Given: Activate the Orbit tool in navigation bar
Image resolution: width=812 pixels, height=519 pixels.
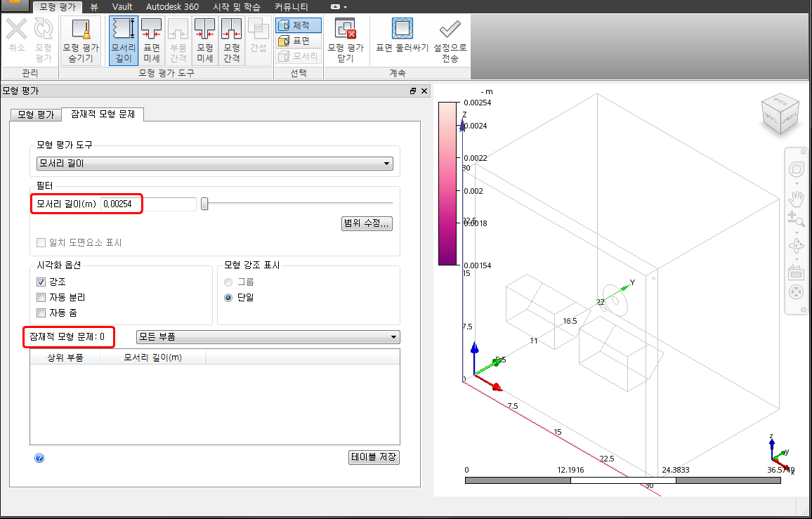Looking at the screenshot, I should 796,246.
